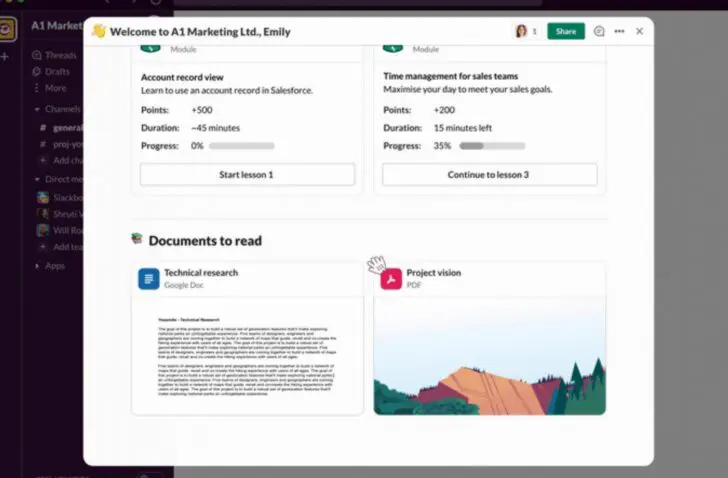Collapse the Direct messages section arrow
This screenshot has height=478, width=728.
37,179
